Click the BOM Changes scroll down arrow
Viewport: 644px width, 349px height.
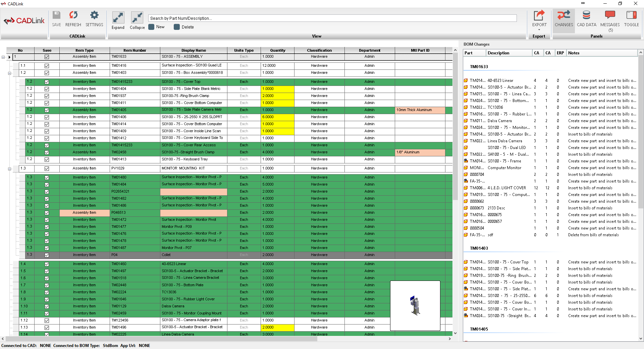pos(641,339)
